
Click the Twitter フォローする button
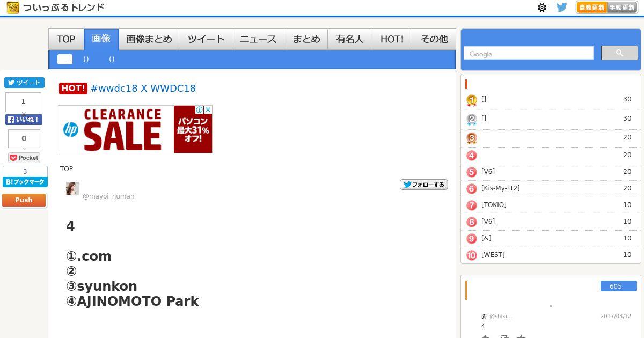tap(424, 185)
